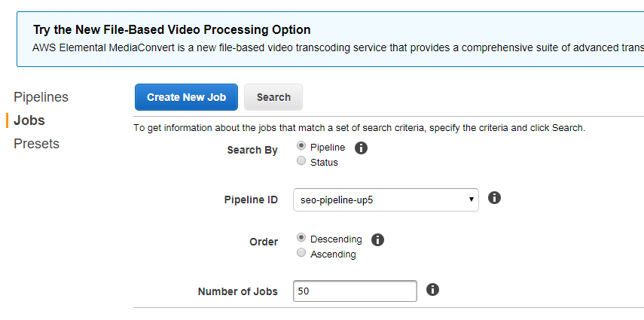Image resolution: width=644 pixels, height=320 pixels.
Task: Click the Pipeline ID field label
Action: point(251,200)
